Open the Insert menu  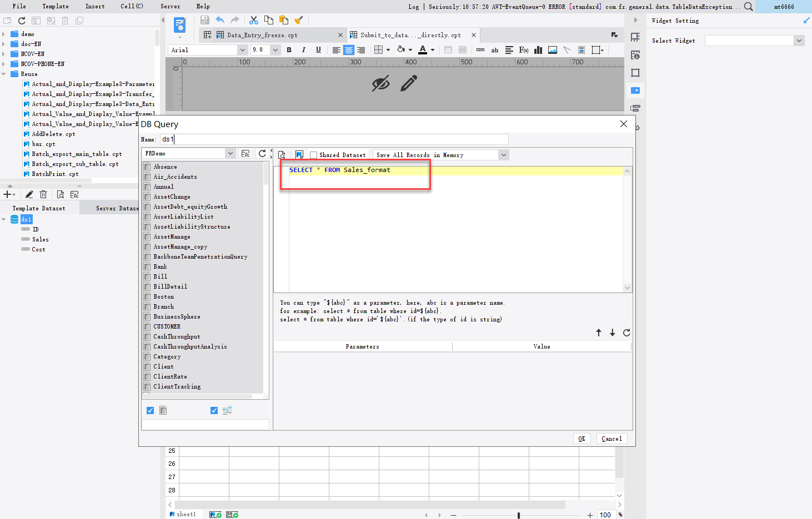95,6
